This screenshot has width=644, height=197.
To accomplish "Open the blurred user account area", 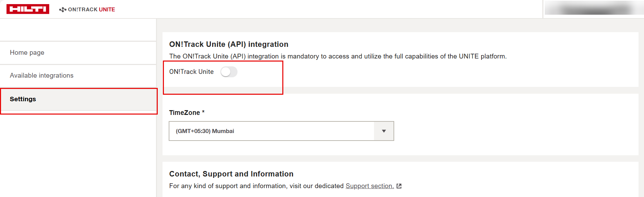I will point(594,9).
